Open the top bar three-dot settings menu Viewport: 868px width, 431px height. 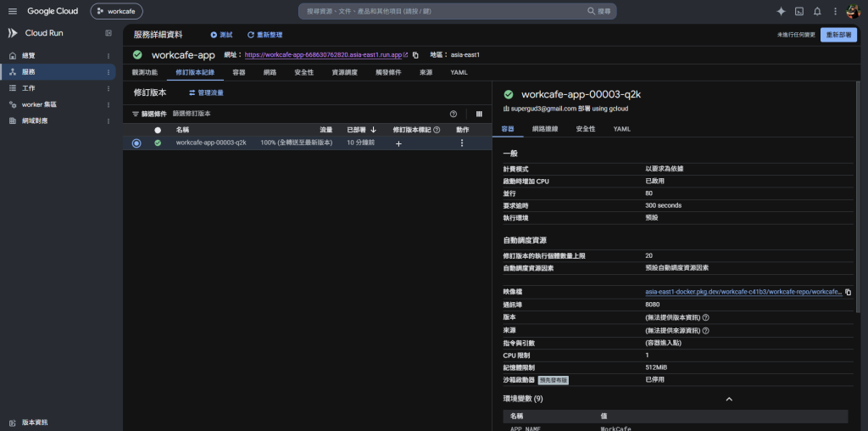[835, 11]
